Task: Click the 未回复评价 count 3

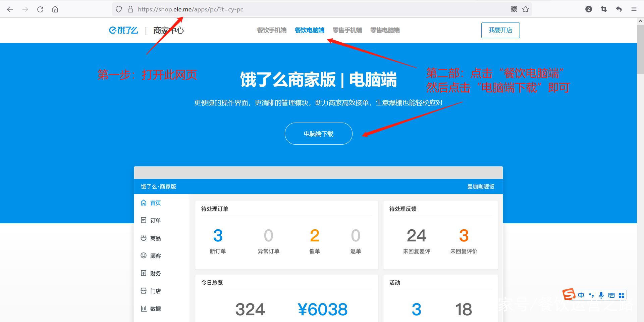Action: (464, 235)
